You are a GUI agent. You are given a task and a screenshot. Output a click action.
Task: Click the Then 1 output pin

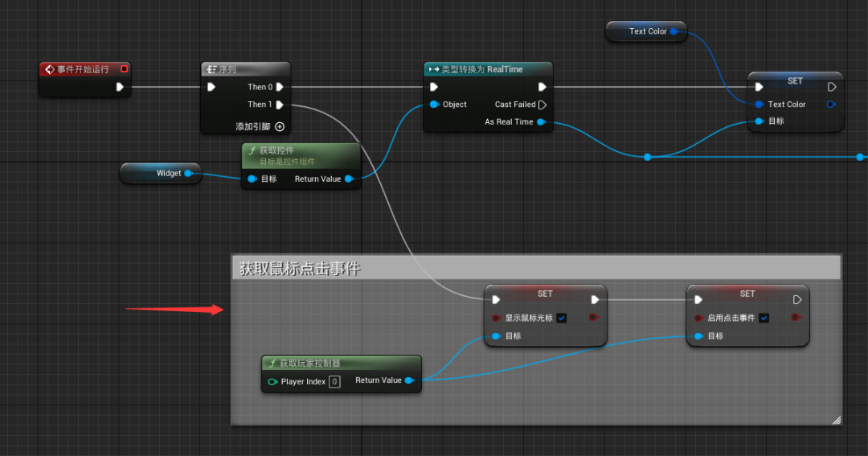(x=280, y=105)
